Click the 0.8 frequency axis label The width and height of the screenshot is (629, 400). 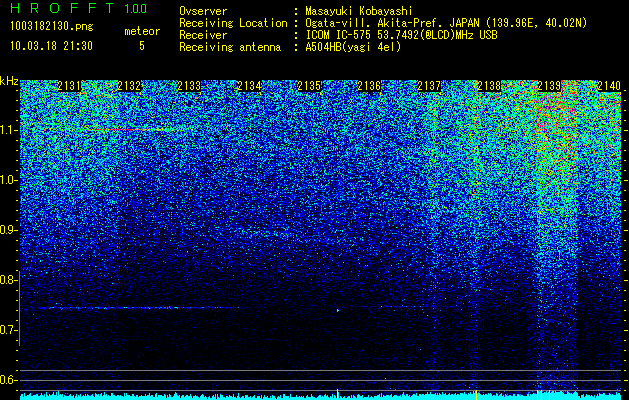pyautogui.click(x=8, y=280)
